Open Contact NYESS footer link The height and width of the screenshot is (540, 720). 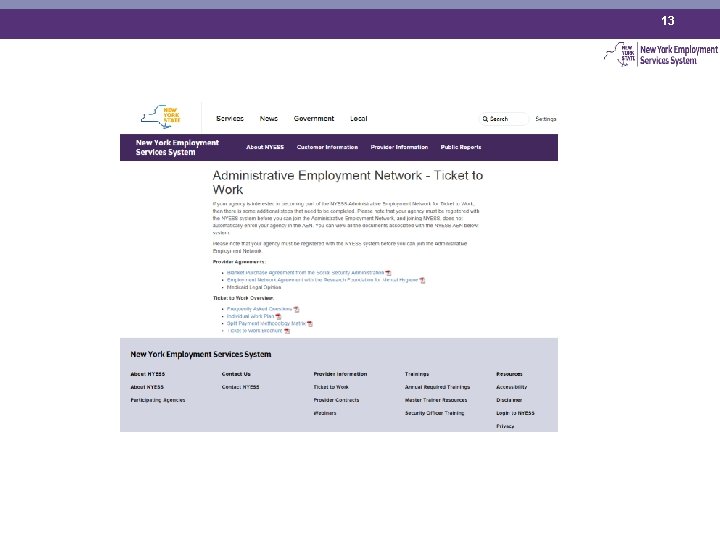(240, 388)
